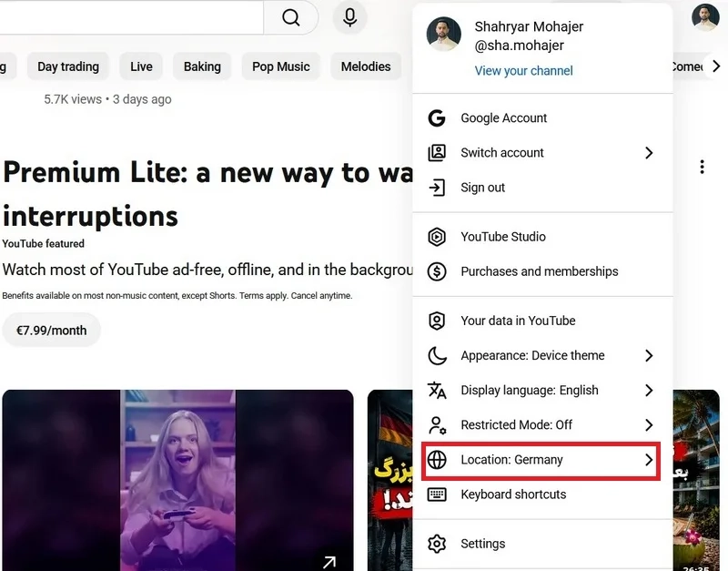Screen dimensions: 728x571
Task: Open YouTube Studio
Action: click(542, 237)
